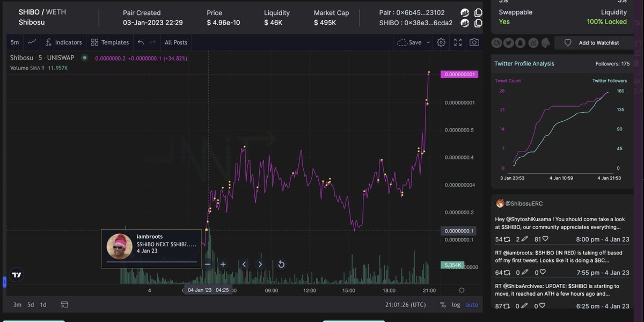The height and width of the screenshot is (322, 644).
Task: Click the TradingView logo
Action: pyautogui.click(x=17, y=275)
